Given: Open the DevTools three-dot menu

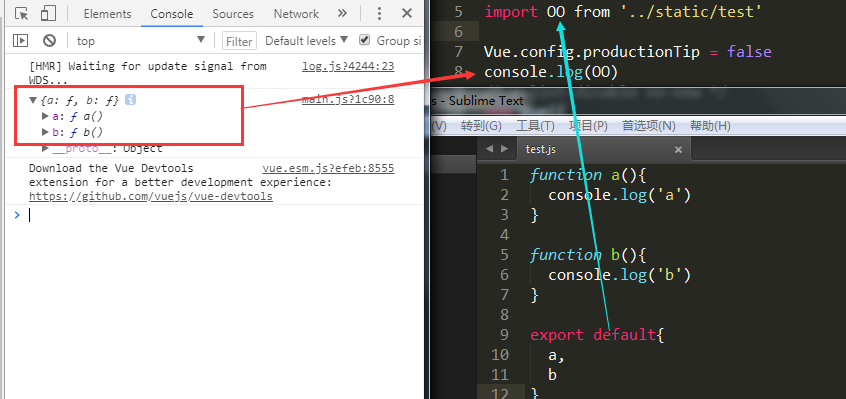Looking at the screenshot, I should pyautogui.click(x=379, y=13).
